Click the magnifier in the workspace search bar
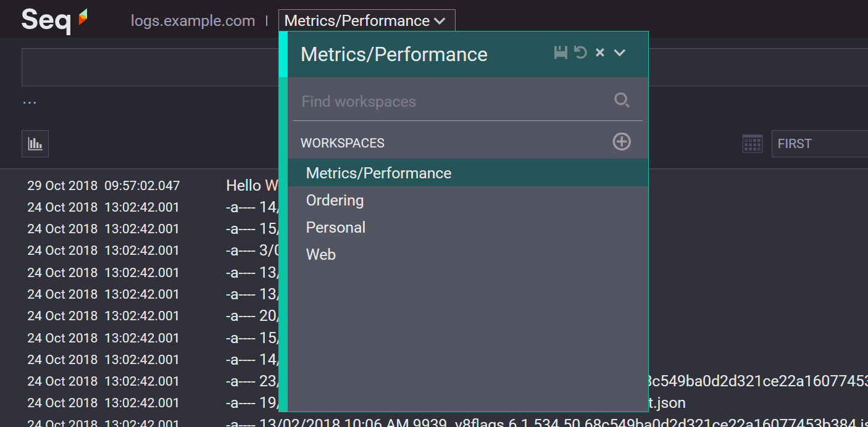Image resolution: width=868 pixels, height=427 pixels. [x=622, y=100]
